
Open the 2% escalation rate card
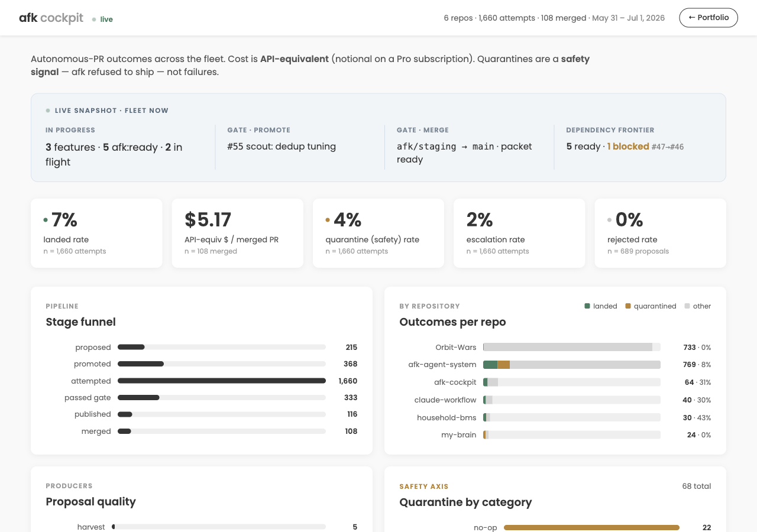(519, 233)
